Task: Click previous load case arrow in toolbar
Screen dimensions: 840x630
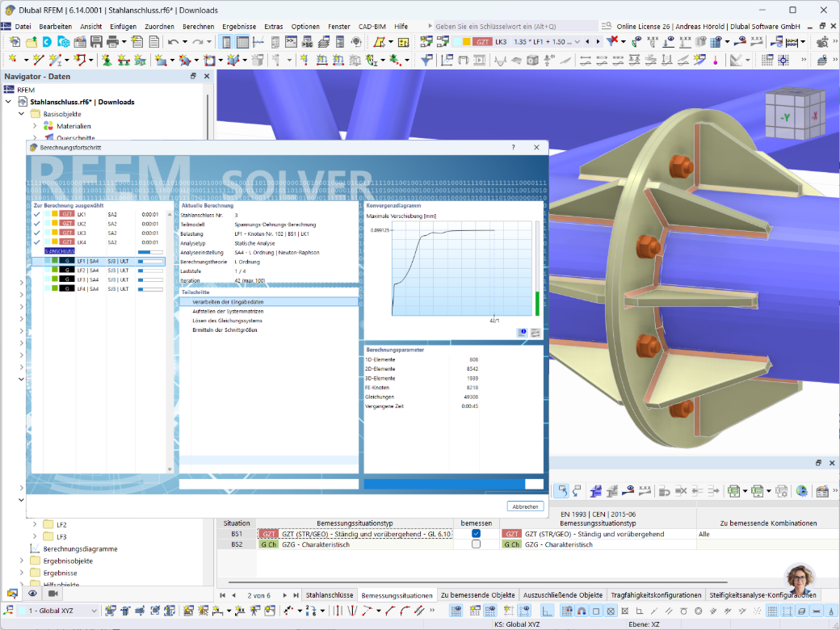Action: click(x=588, y=42)
